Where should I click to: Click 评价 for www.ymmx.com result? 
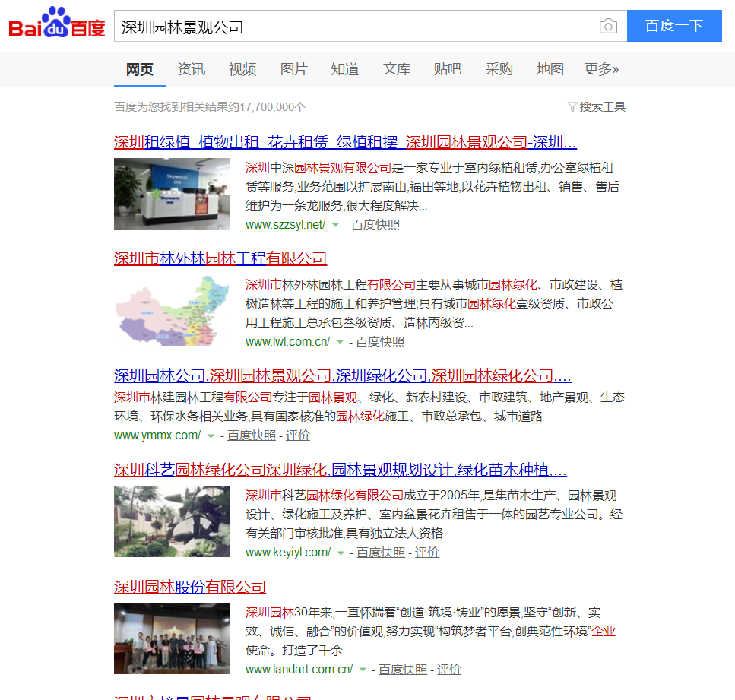click(298, 435)
